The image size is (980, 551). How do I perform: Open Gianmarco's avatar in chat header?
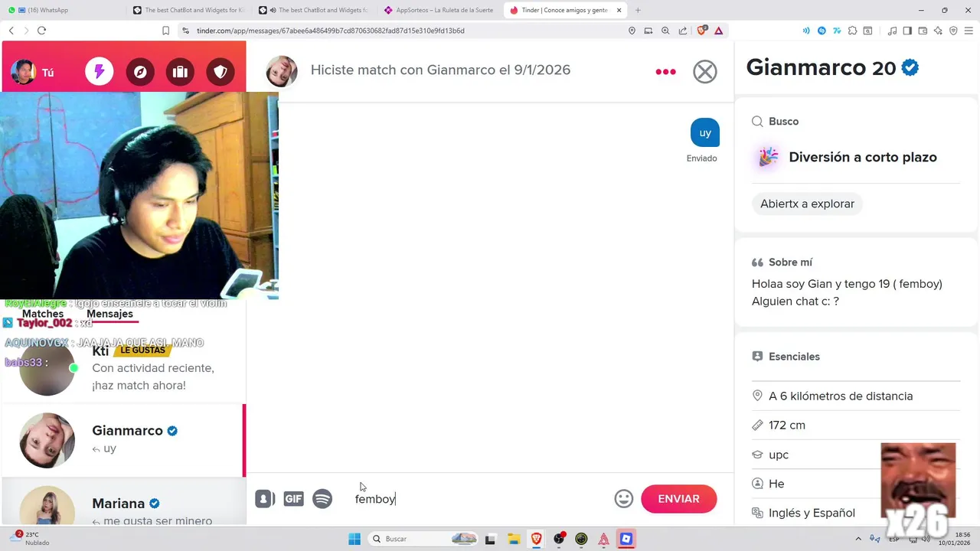pyautogui.click(x=281, y=70)
